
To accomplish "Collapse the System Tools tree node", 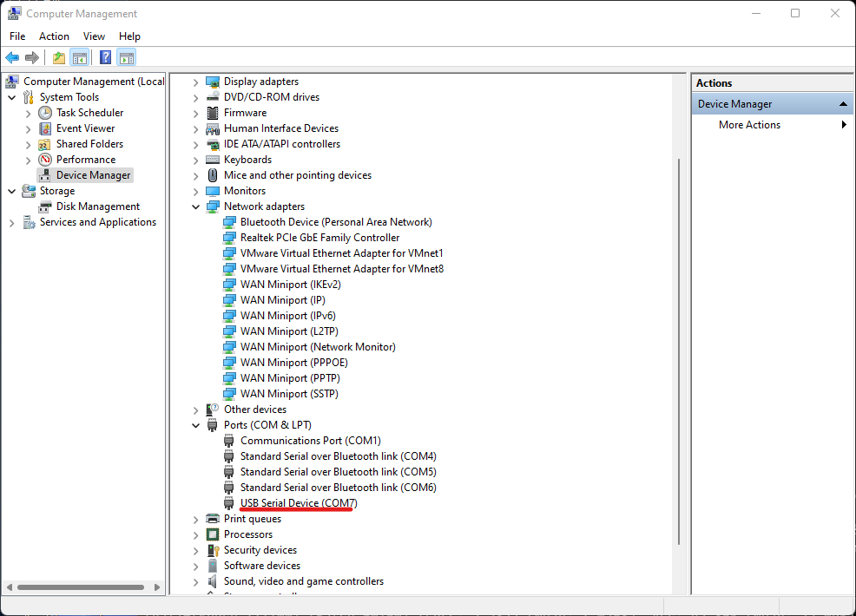I will 12,98.
